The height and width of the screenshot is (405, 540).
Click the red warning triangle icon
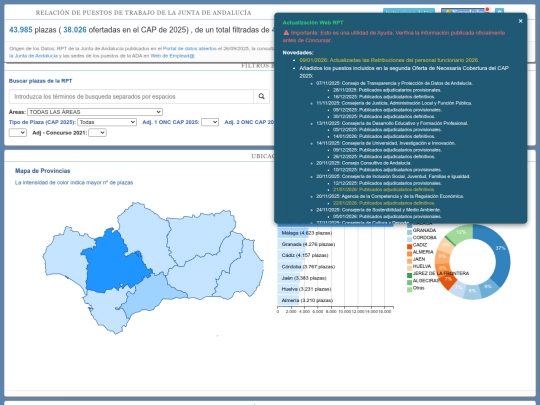(286, 33)
